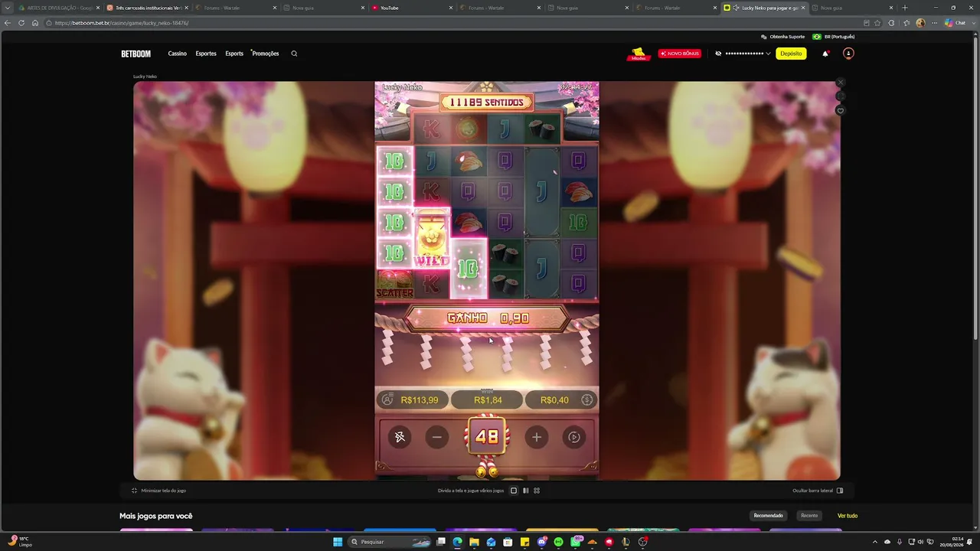Spin the reels with the 48 button
The width and height of the screenshot is (980, 551).
pos(487,437)
